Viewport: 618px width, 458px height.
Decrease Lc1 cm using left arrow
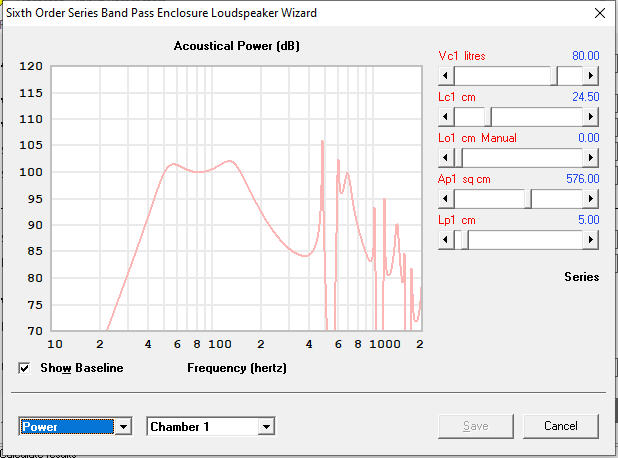446,116
